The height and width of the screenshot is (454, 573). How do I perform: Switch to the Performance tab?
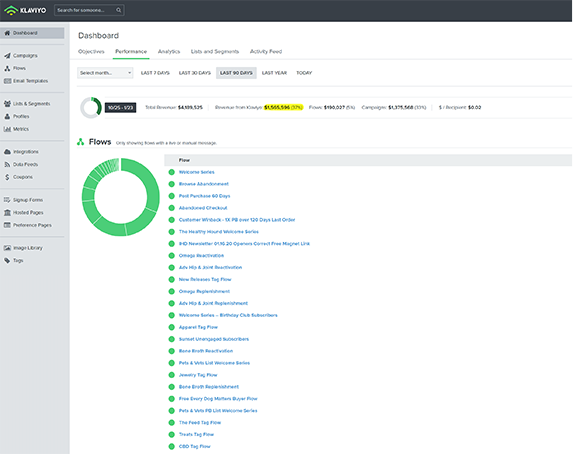tap(131, 52)
